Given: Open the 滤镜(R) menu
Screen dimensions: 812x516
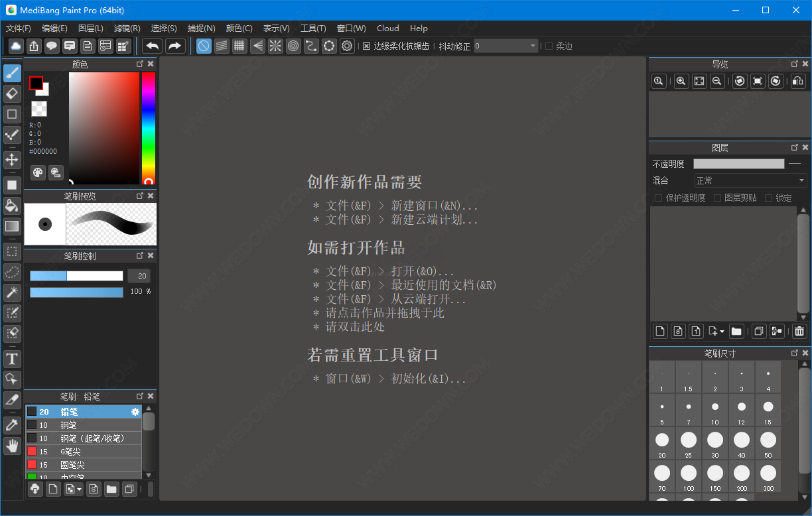Looking at the screenshot, I should (127, 29).
